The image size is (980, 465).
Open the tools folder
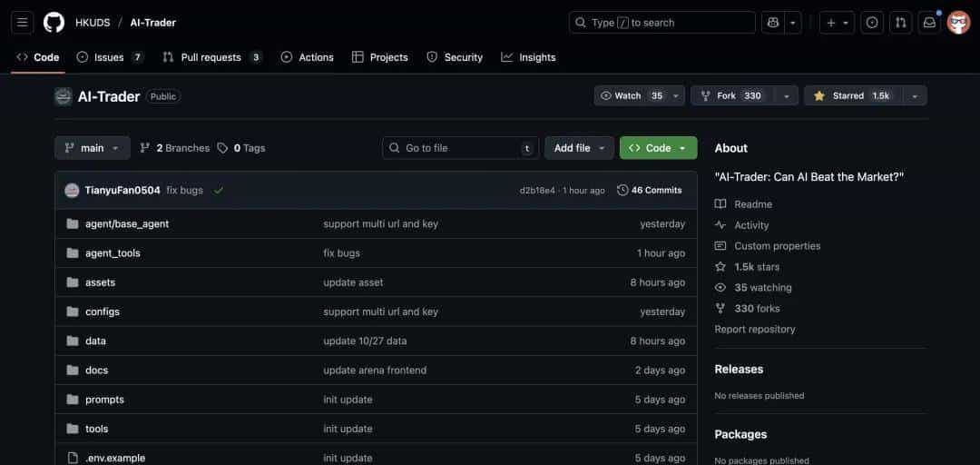tap(97, 429)
